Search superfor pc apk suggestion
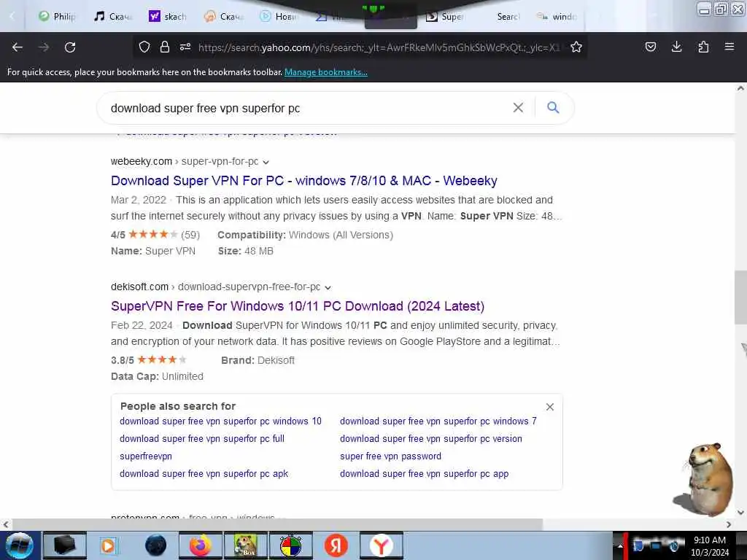Image resolution: width=747 pixels, height=560 pixels. click(x=204, y=474)
